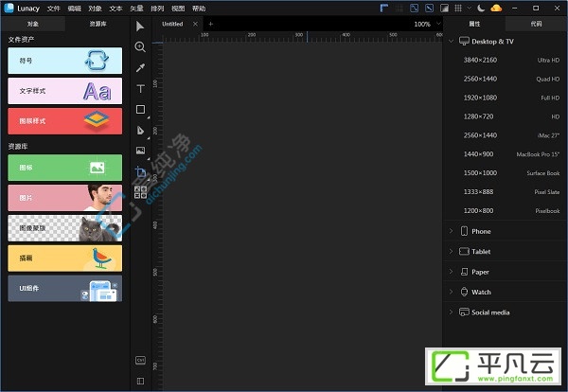This screenshot has height=392, width=568.
Task: Expand the Paper preset group
Action: click(451, 272)
